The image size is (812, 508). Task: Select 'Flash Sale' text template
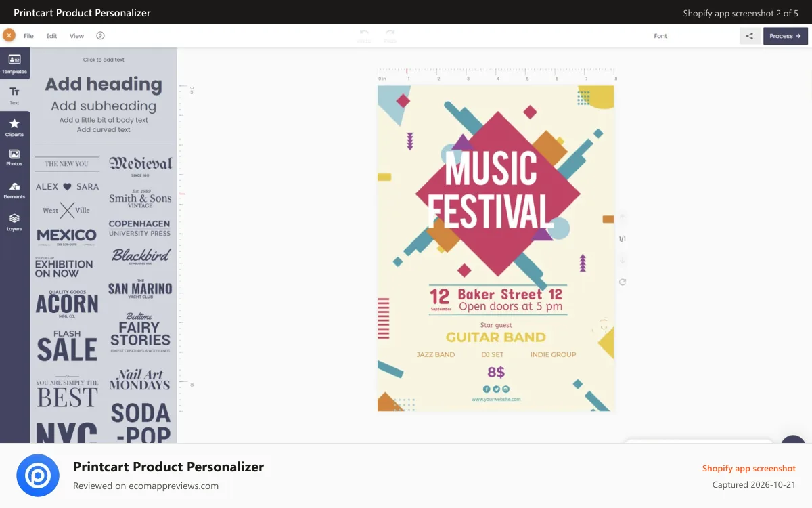(x=67, y=346)
